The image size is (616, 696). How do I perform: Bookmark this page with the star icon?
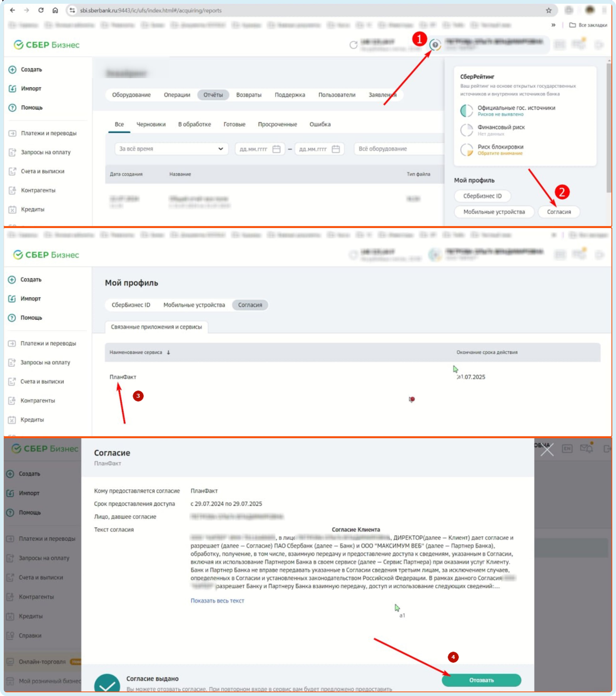coord(548,10)
